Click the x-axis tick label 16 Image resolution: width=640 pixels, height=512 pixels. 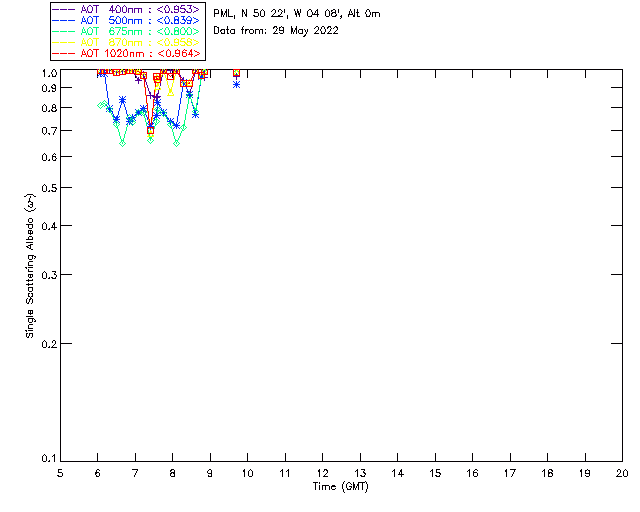(472, 473)
